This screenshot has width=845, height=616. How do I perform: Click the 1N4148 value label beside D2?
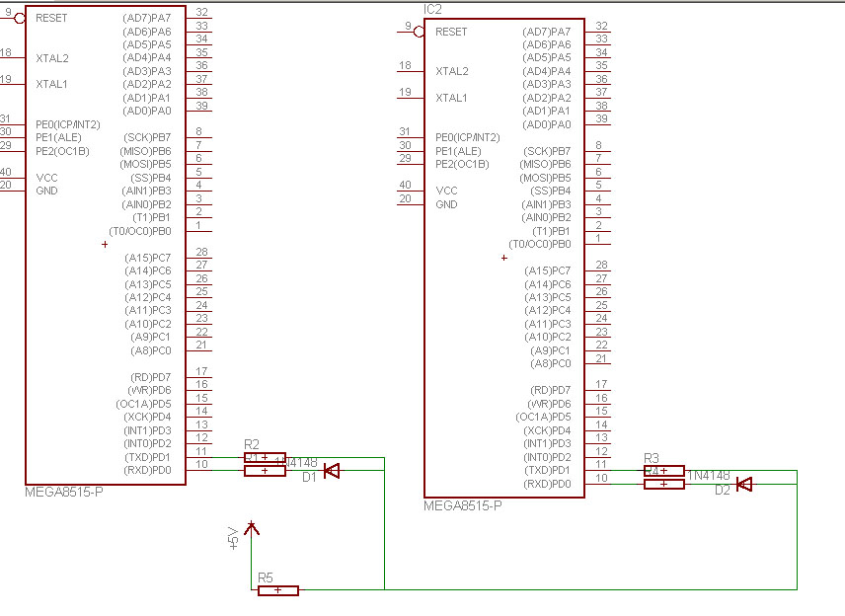[709, 476]
